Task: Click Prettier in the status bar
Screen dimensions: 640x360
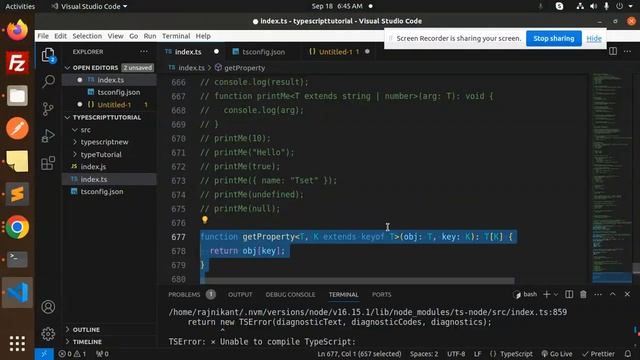Action: [x=598, y=354]
